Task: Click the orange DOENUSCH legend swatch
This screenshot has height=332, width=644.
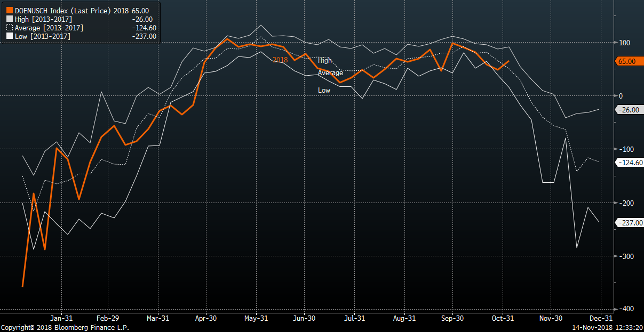Action: click(x=10, y=11)
